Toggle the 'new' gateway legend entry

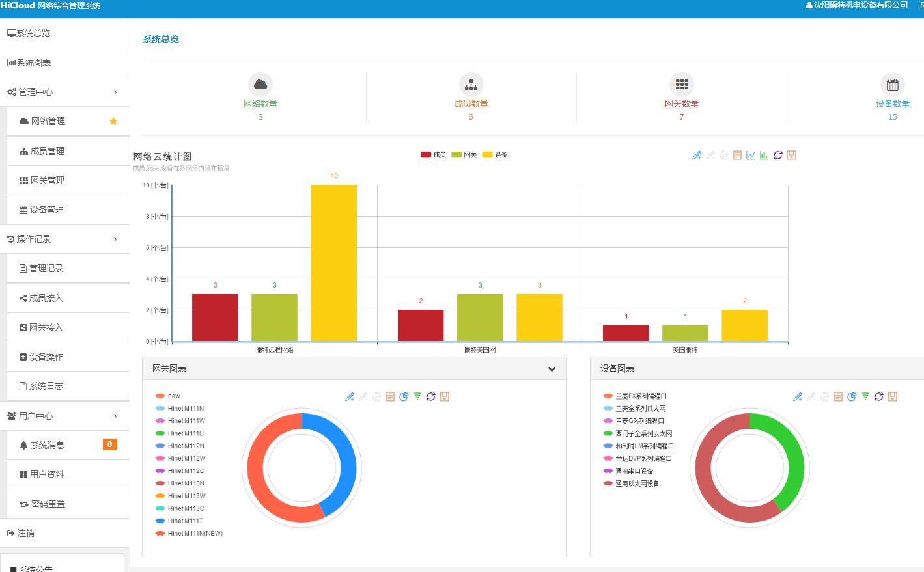pyautogui.click(x=167, y=396)
